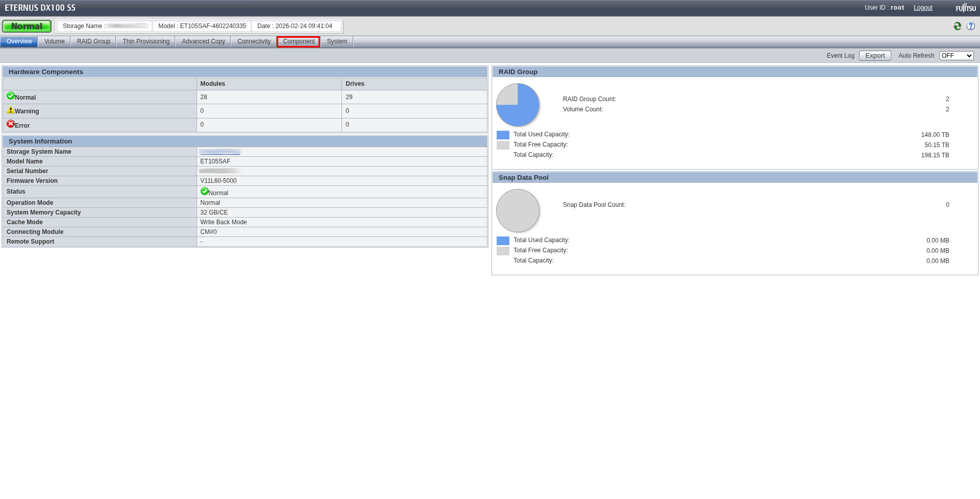This screenshot has width=980, height=499.
Task: Open the Auto Refresh dropdown
Action: (956, 56)
